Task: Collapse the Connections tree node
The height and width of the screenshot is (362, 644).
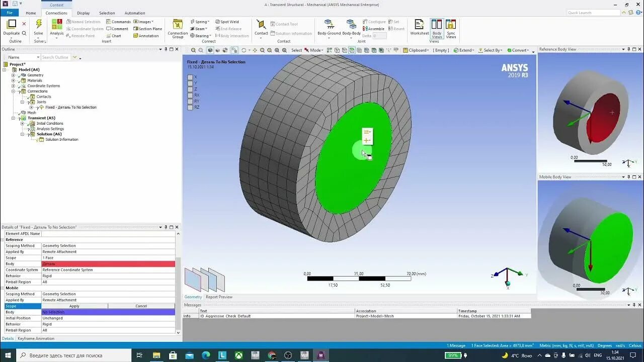Action: pyautogui.click(x=14, y=92)
